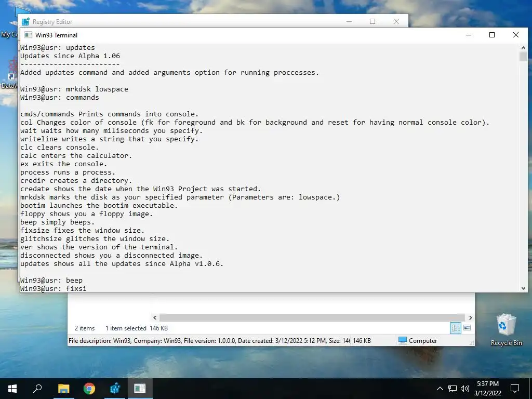Screen dimensions: 532x399
Task: Click 'fixsize fixes the window size.' line
Action: (83, 230)
